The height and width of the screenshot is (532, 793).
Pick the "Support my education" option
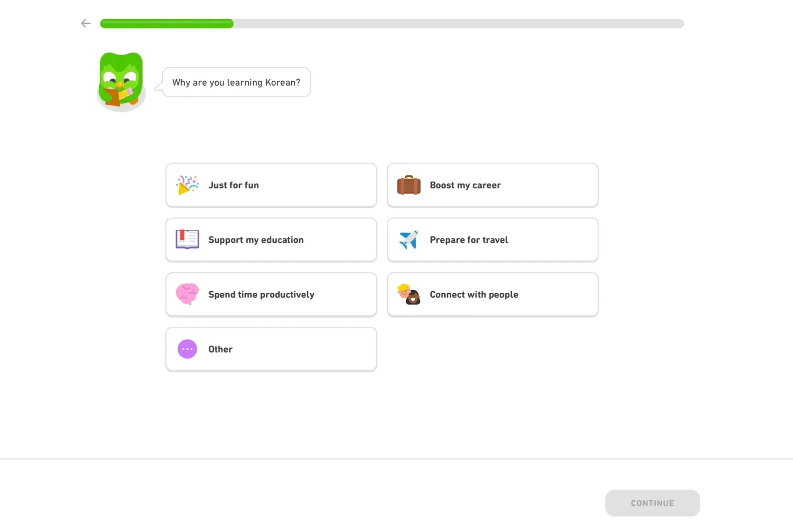pyautogui.click(x=256, y=240)
